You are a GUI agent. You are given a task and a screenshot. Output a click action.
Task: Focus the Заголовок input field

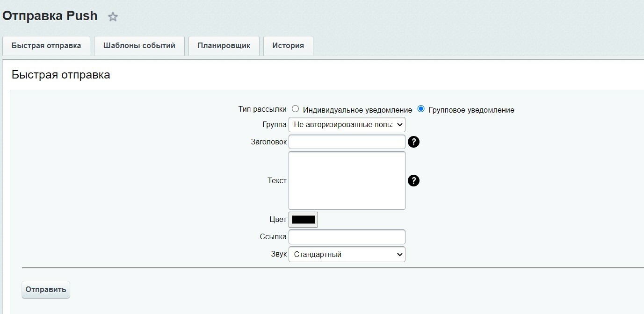click(x=347, y=142)
